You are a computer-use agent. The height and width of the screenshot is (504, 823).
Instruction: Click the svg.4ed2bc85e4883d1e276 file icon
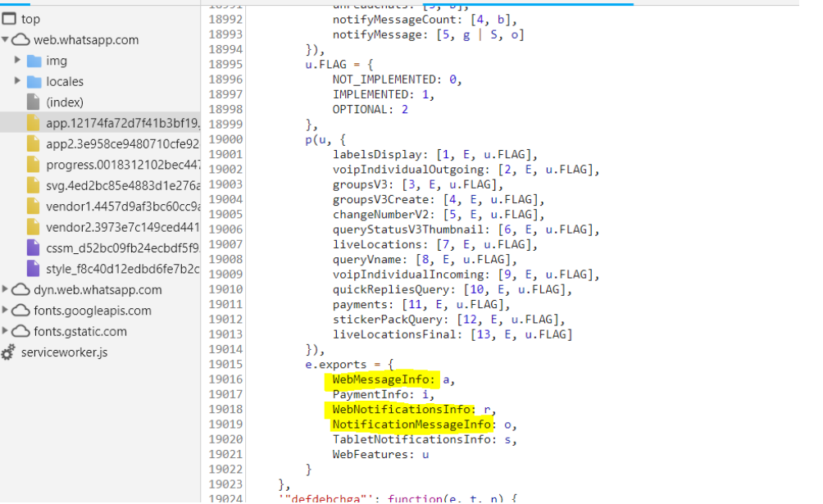33,185
